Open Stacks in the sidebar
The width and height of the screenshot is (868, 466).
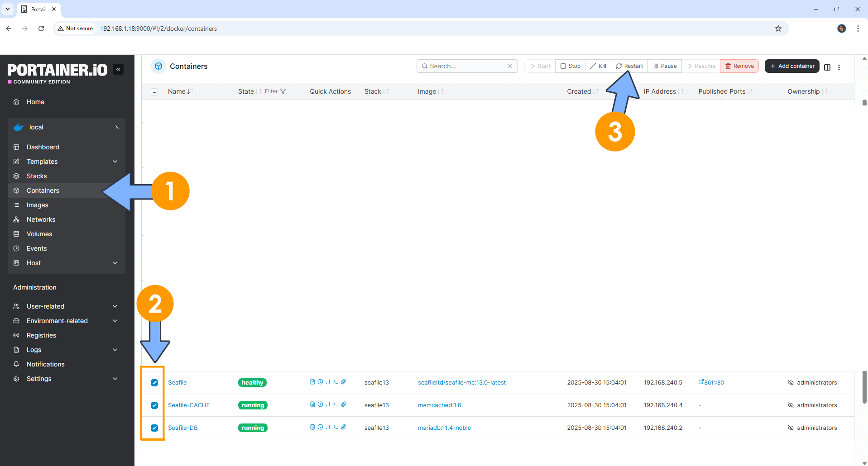coord(37,176)
